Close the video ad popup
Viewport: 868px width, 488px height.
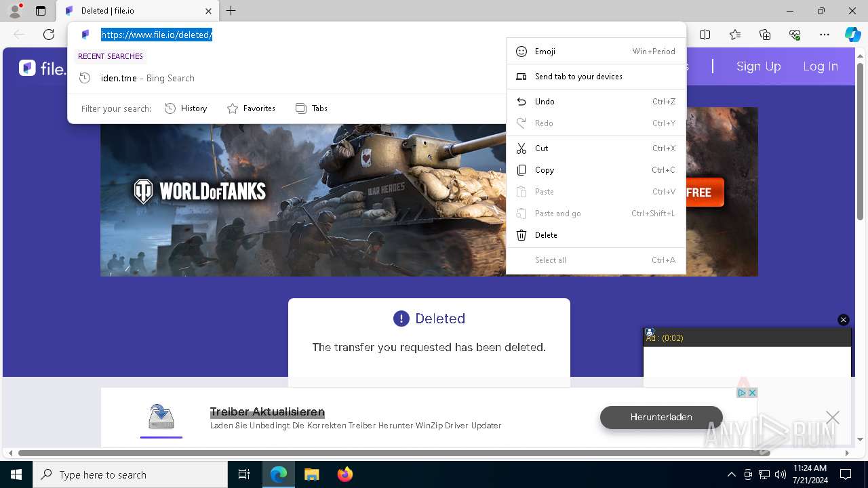click(844, 320)
